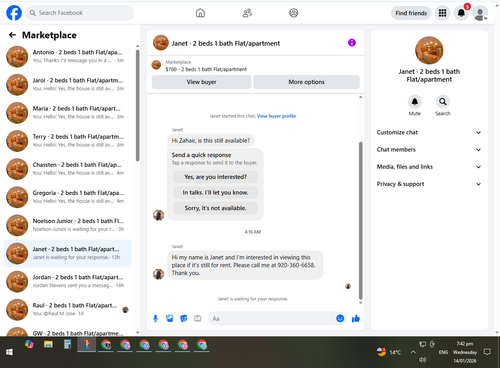
Task: Open the apps grid menu
Action: 442,13
